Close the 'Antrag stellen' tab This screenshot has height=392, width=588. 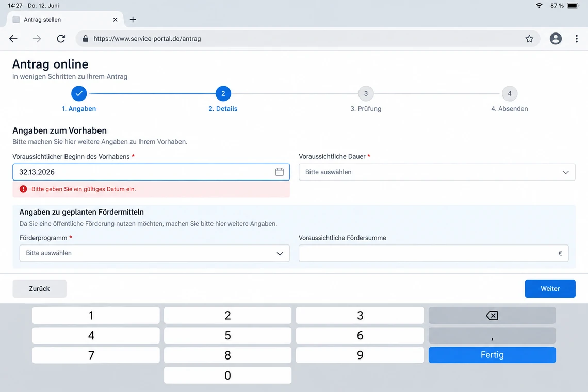[115, 20]
